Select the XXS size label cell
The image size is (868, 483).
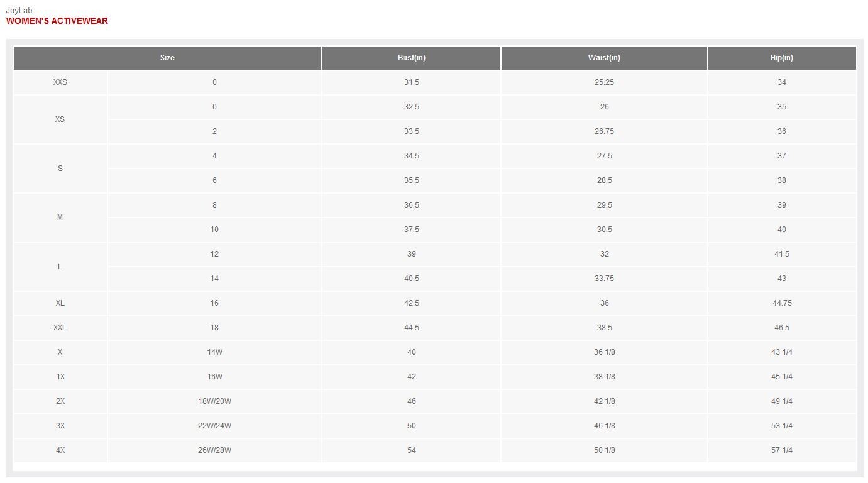(60, 82)
